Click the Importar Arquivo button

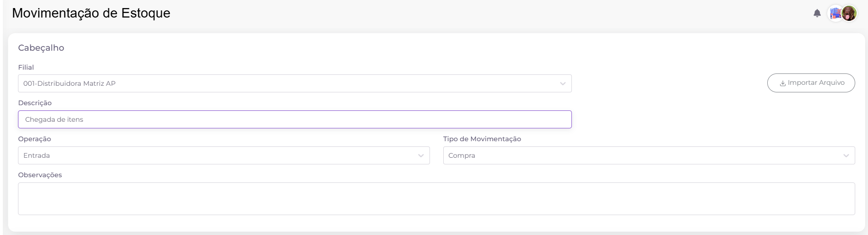(x=811, y=83)
